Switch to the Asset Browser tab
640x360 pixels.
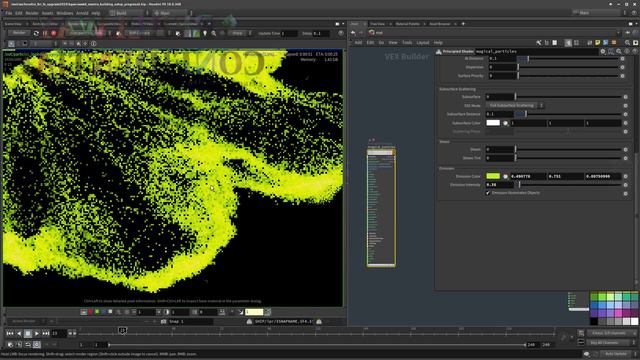click(440, 24)
